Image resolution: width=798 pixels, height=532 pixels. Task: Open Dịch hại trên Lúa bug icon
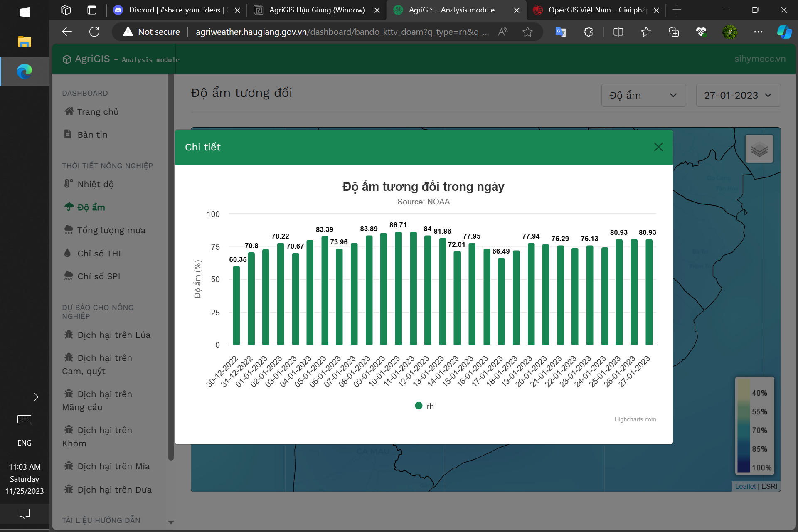(x=69, y=335)
